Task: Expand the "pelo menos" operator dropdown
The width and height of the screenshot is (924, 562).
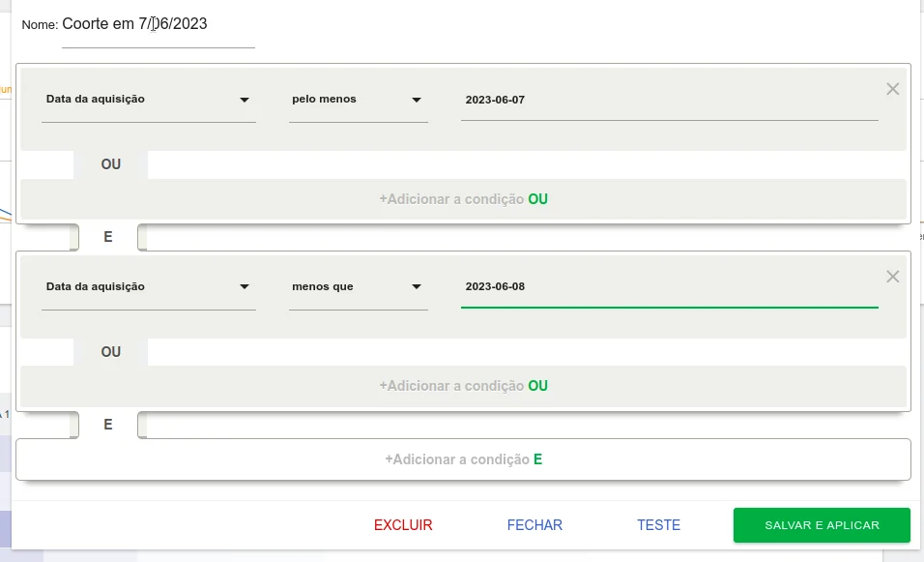Action: point(358,100)
